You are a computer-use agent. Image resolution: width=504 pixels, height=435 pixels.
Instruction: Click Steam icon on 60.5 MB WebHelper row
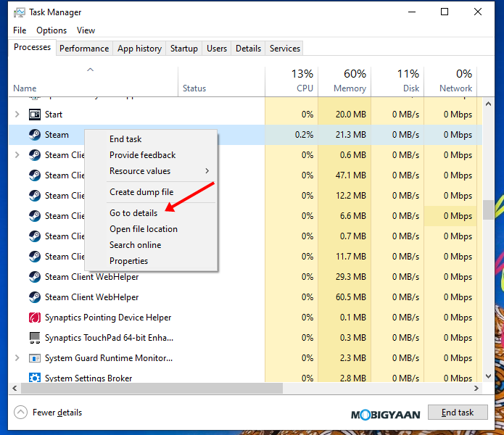point(34,297)
